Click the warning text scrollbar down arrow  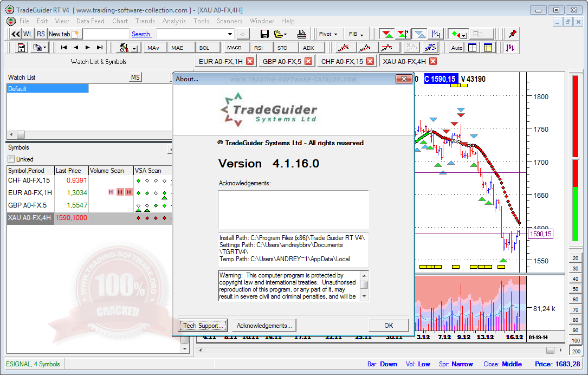(x=364, y=296)
